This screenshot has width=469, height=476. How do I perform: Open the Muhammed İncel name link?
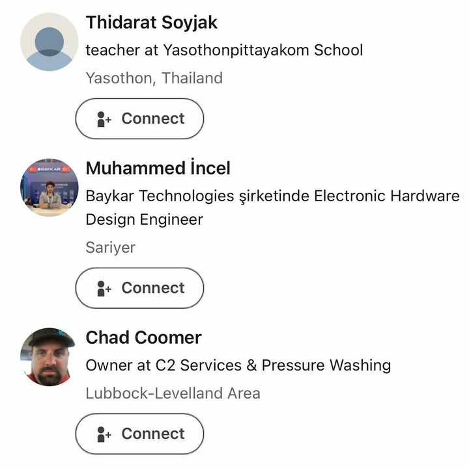[158, 168]
